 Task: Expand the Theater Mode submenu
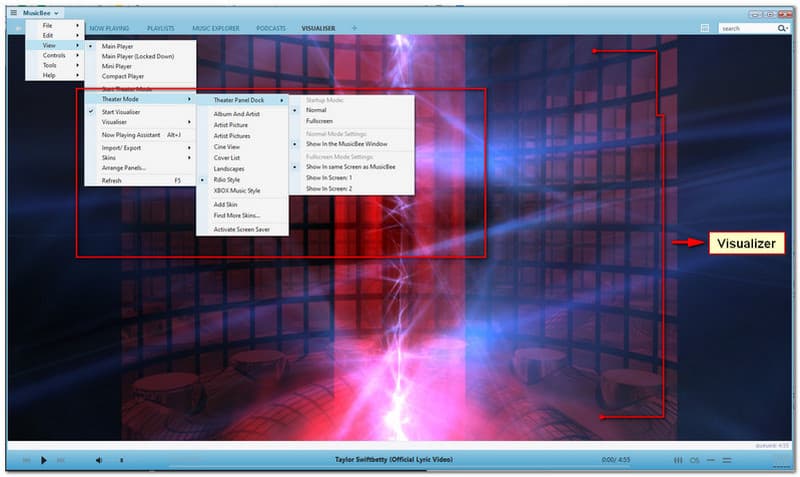[140, 99]
